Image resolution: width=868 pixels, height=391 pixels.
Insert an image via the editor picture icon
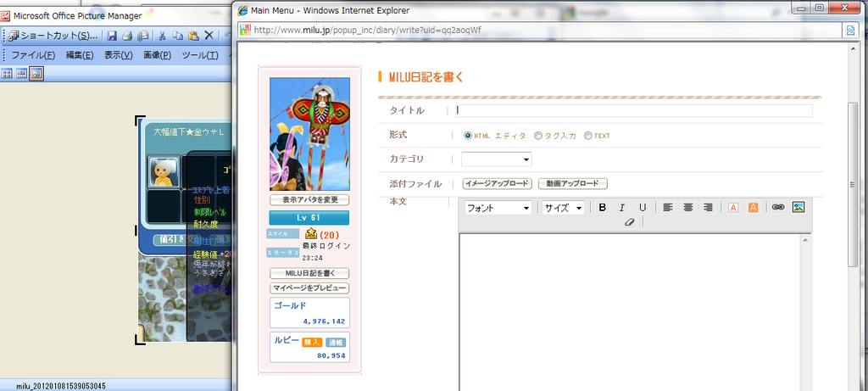click(x=798, y=208)
